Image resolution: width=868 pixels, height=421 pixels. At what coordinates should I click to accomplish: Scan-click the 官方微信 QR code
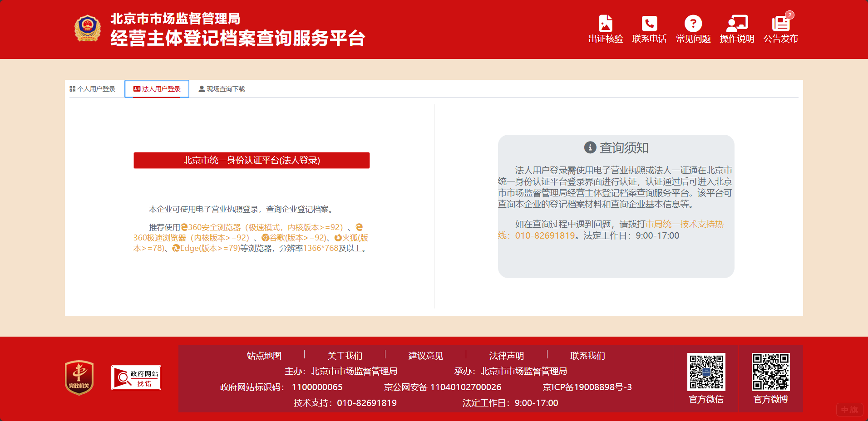click(x=706, y=371)
